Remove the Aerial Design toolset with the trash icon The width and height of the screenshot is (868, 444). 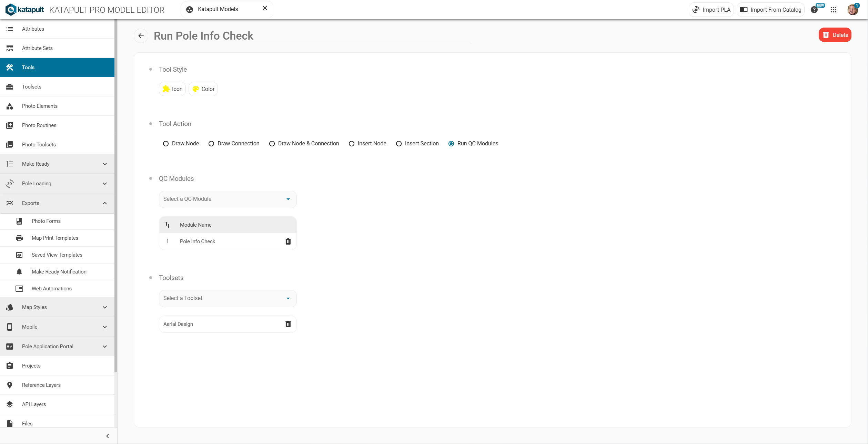[288, 324]
